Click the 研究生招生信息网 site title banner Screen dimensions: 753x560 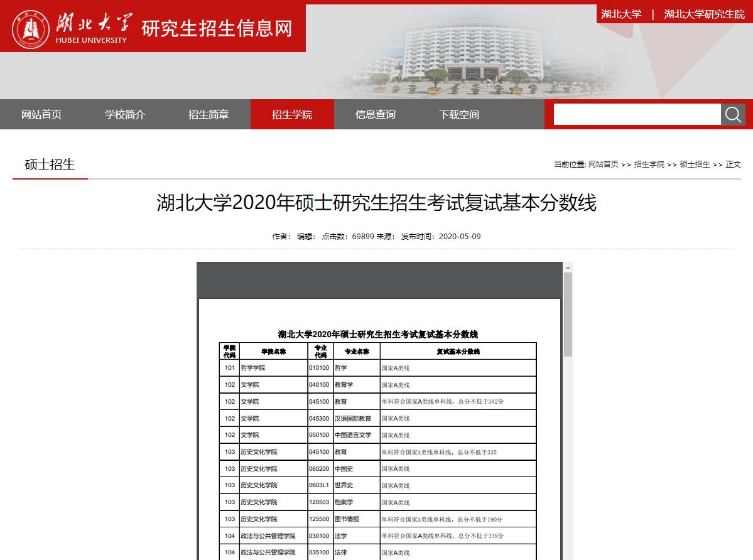pyautogui.click(x=217, y=28)
